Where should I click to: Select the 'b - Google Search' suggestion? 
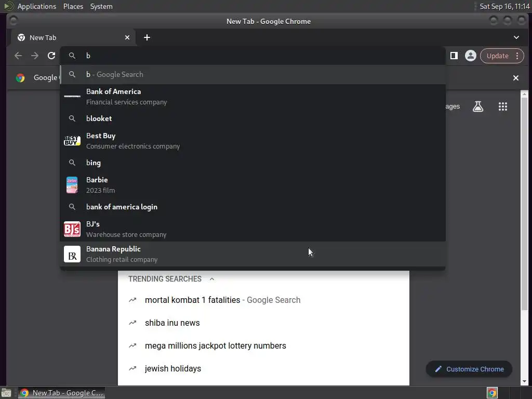point(253,74)
